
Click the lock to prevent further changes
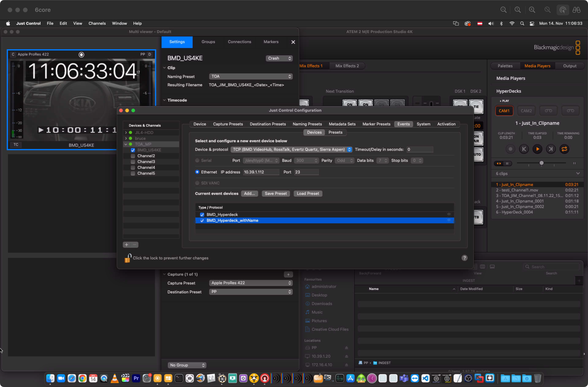tap(127, 258)
